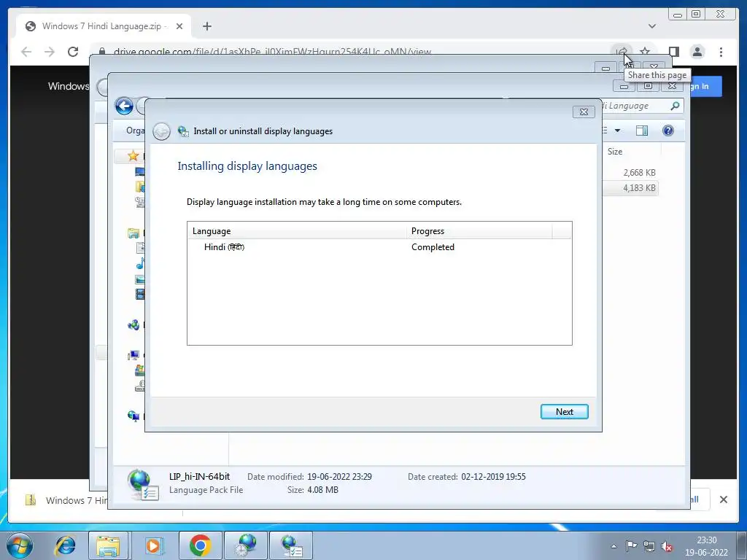Click the Language column header
Image resolution: width=747 pixels, height=560 pixels.
click(297, 231)
